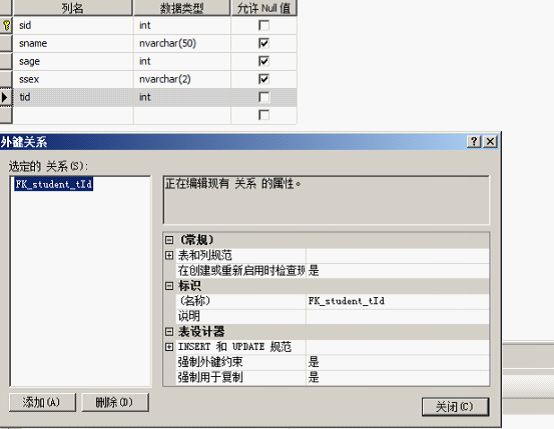Click the primary key icon beside sid

(6, 25)
